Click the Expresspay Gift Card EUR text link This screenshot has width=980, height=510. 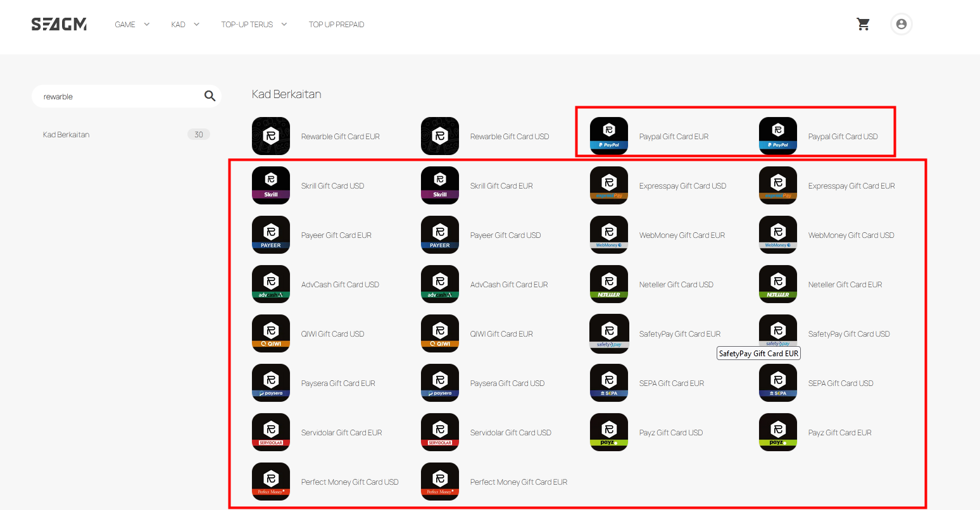click(x=851, y=186)
